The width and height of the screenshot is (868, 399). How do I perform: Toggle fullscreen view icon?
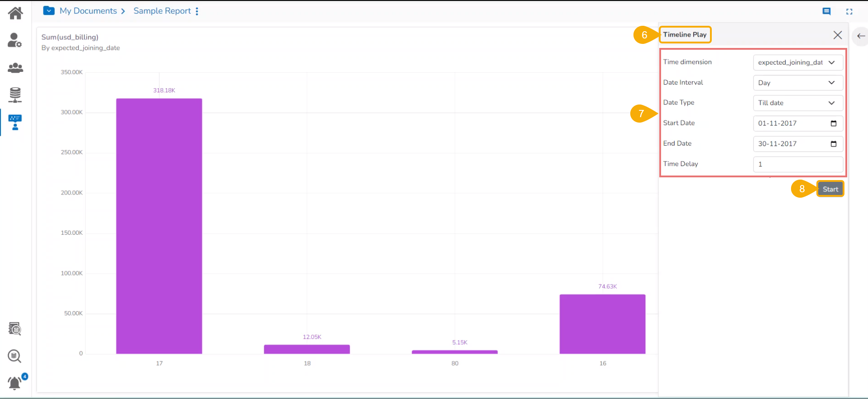(849, 12)
